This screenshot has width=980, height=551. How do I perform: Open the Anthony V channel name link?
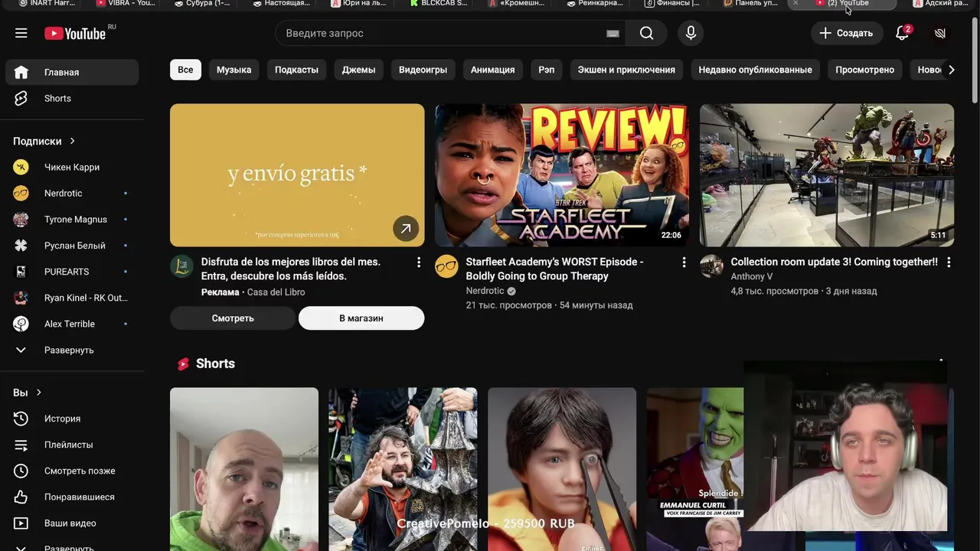point(751,276)
